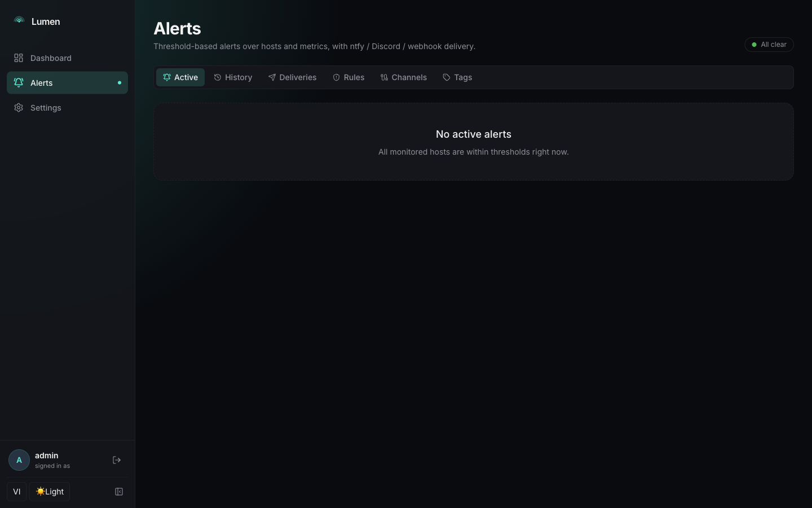The width and height of the screenshot is (812, 508).
Task: Click the Alerts page title
Action: (178, 28)
